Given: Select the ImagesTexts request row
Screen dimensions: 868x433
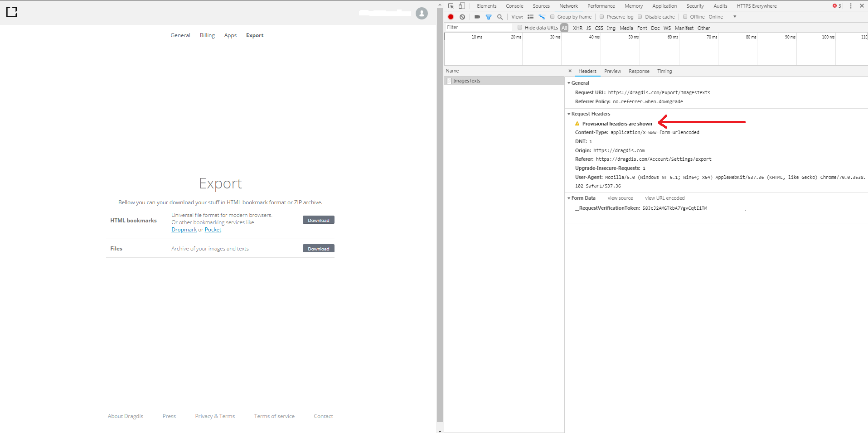Looking at the screenshot, I should 504,81.
